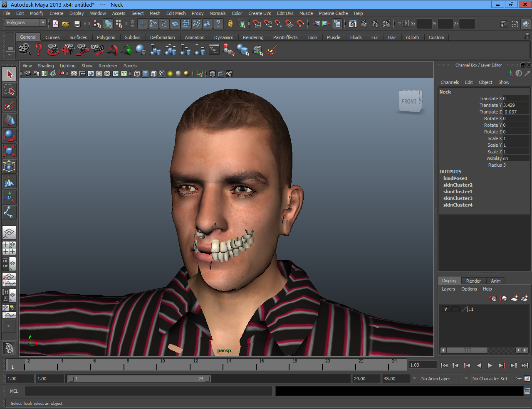532x409 pixels.
Task: Open Render Settings clapperboard icon
Action: (x=386, y=24)
